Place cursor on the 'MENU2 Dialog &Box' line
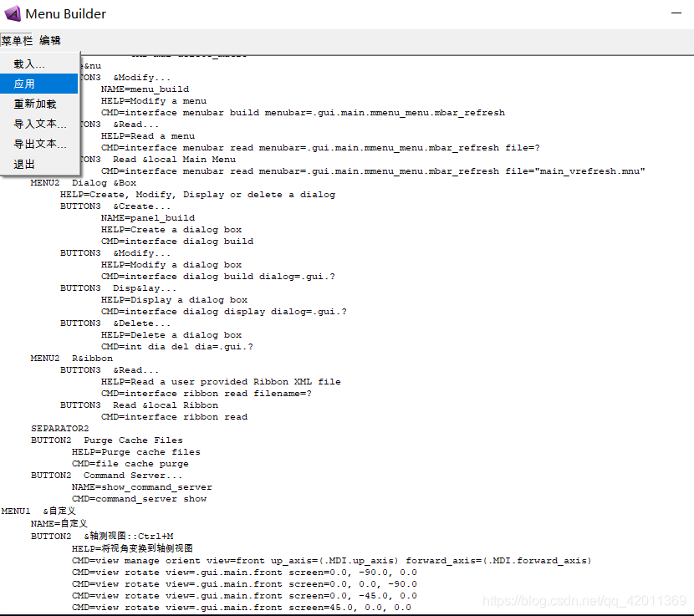 pos(84,182)
